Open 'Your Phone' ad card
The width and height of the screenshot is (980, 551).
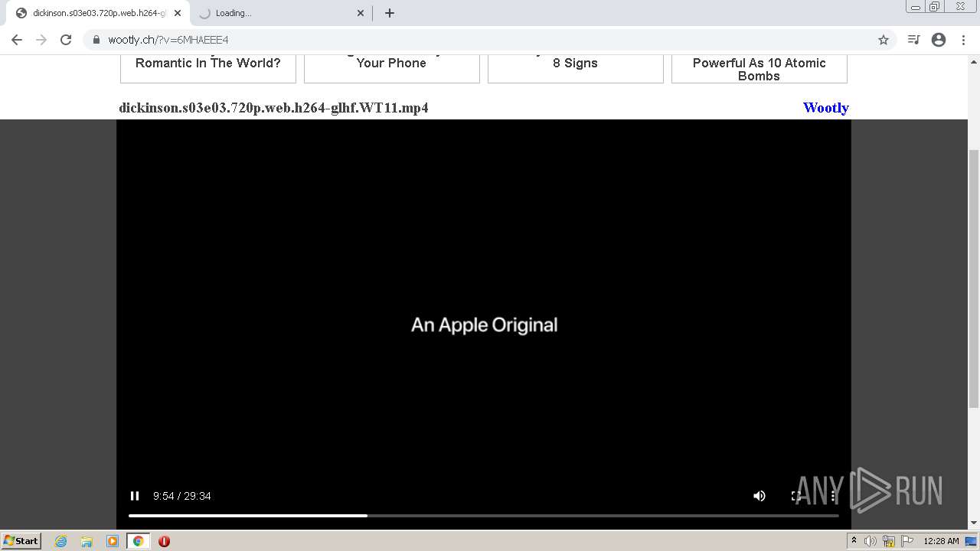coord(392,68)
